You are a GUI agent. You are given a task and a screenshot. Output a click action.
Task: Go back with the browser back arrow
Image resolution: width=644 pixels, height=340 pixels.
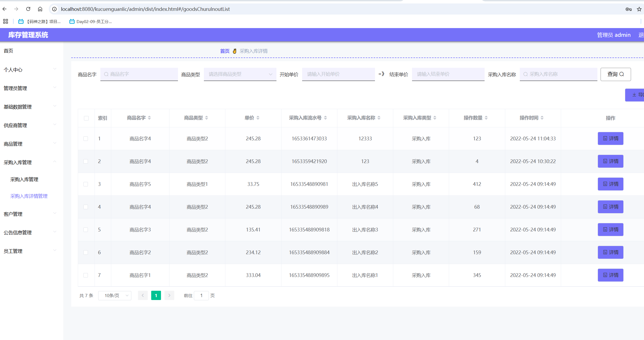5,9
